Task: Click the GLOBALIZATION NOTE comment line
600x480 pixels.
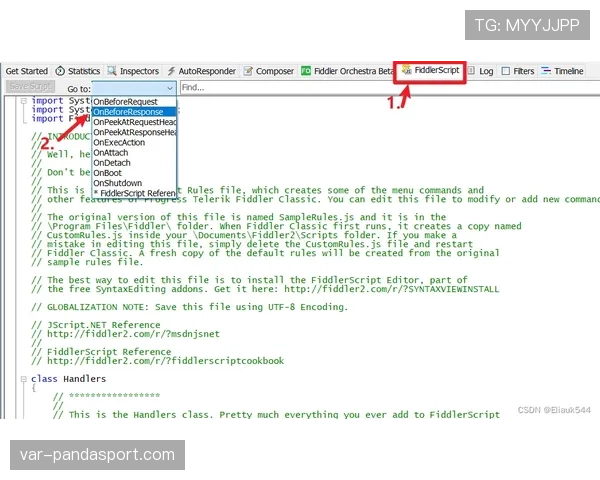Action: [189, 307]
